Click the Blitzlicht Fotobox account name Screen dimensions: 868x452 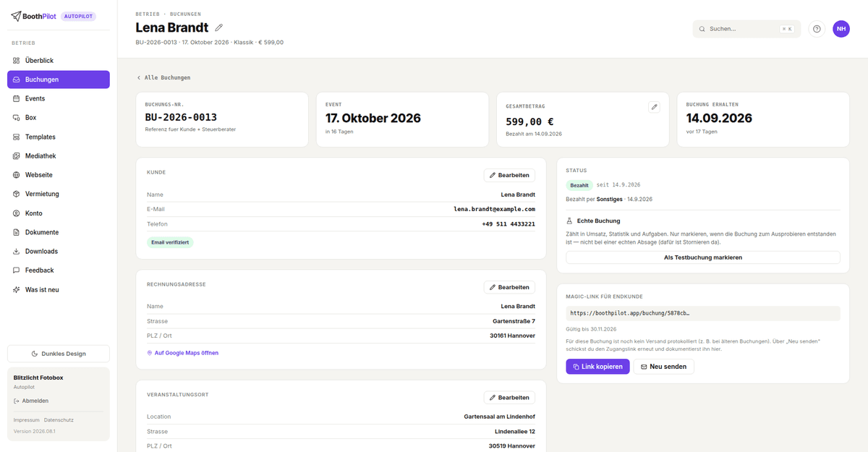38,378
